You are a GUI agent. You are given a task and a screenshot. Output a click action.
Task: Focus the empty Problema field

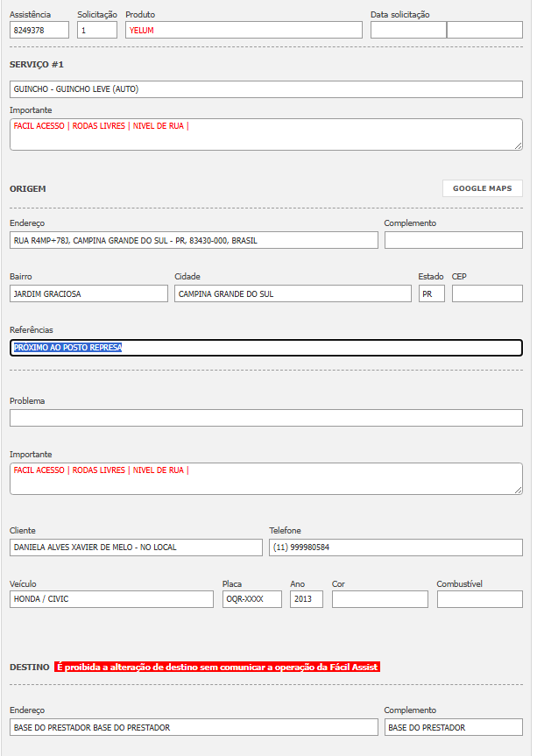point(266,418)
